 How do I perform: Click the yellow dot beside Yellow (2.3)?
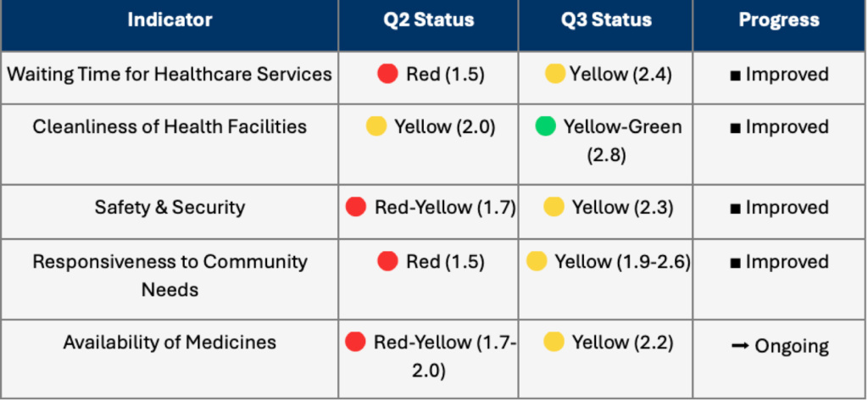554,207
